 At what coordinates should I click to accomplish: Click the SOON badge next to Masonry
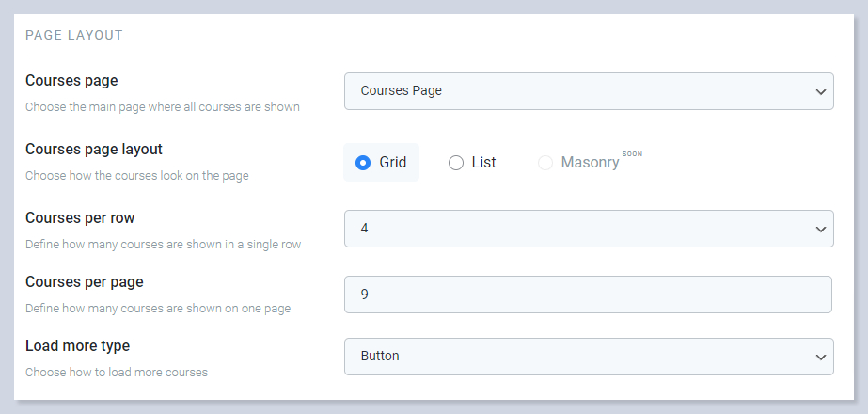632,153
